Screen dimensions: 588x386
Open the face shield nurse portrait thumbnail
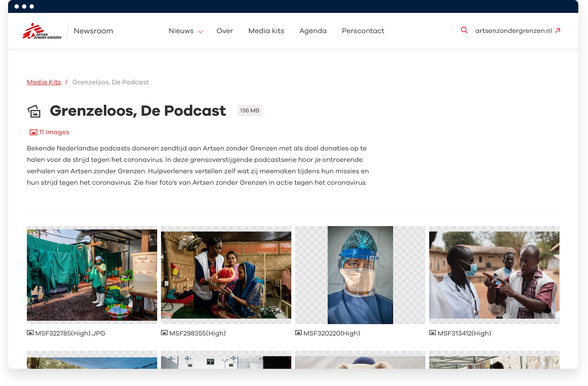tap(360, 275)
